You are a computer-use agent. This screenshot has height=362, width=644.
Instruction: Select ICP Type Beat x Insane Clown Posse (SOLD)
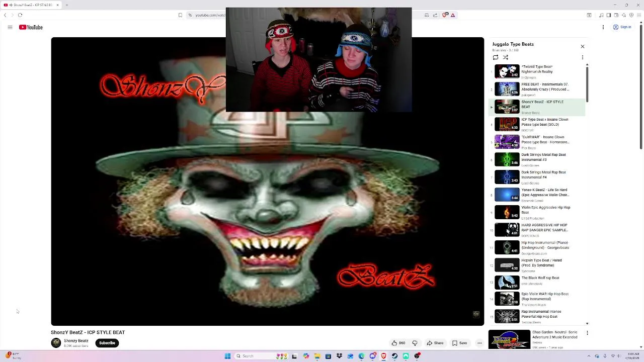coord(537,124)
